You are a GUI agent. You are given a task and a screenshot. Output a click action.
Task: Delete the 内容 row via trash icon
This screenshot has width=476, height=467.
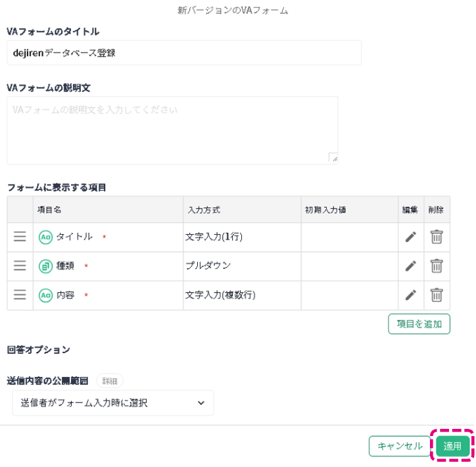tap(437, 295)
